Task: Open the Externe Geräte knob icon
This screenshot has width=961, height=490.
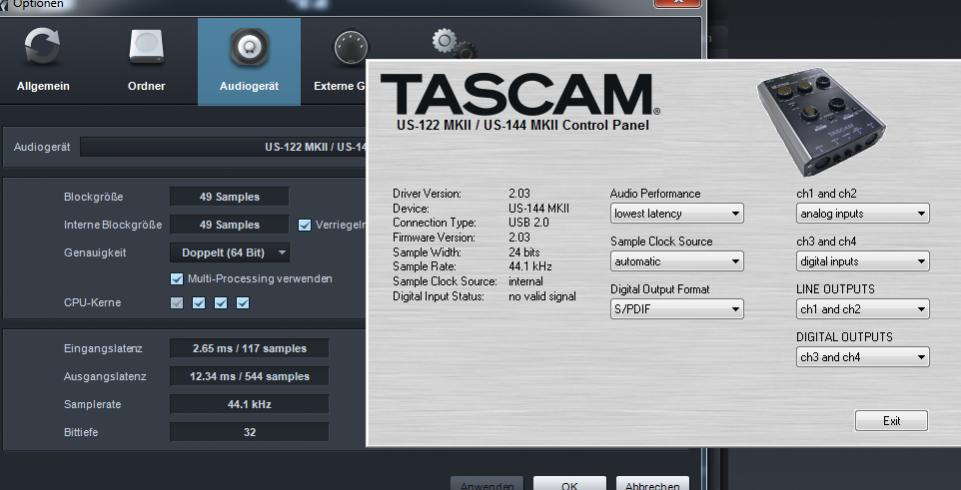Action: pos(351,47)
